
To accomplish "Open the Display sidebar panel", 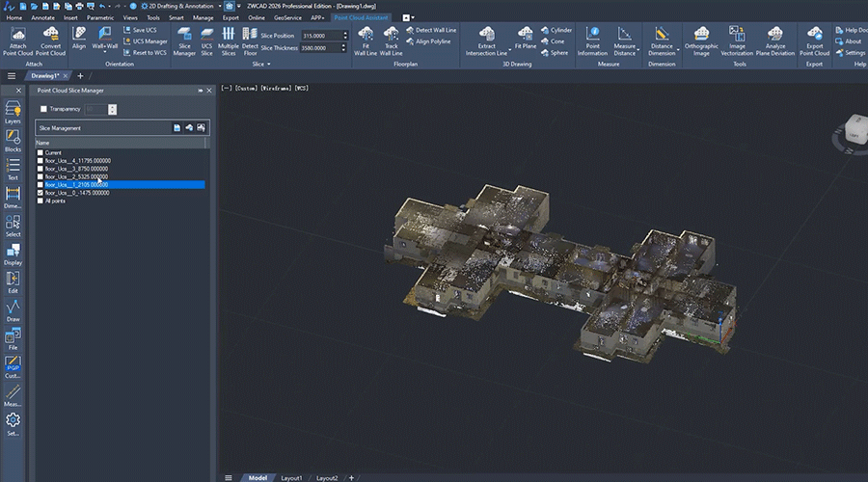I will 13,254.
